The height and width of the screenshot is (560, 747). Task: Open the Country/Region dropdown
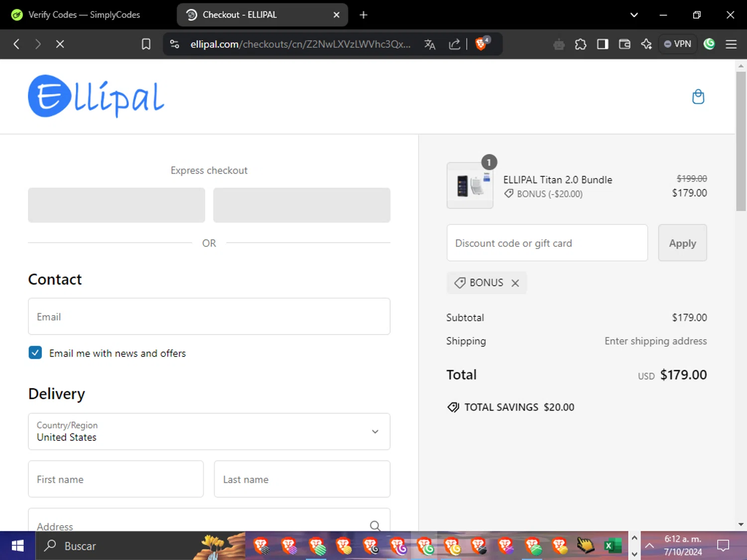pyautogui.click(x=209, y=432)
